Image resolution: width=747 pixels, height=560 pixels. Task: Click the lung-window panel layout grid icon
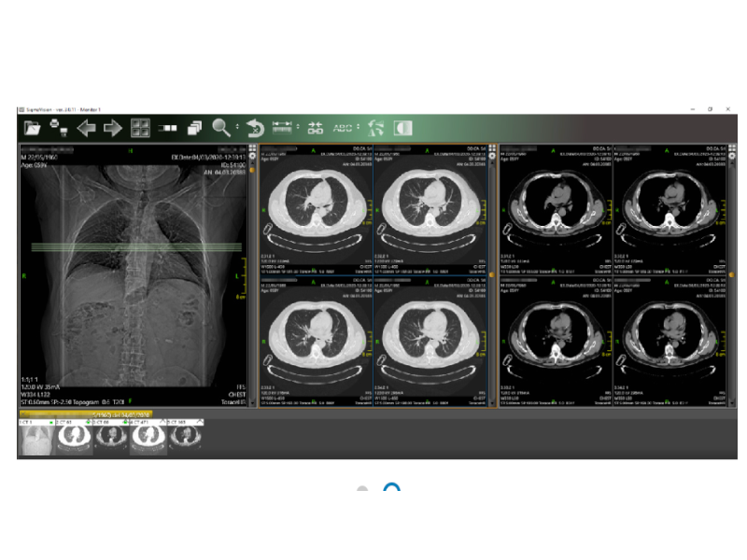tap(492, 148)
